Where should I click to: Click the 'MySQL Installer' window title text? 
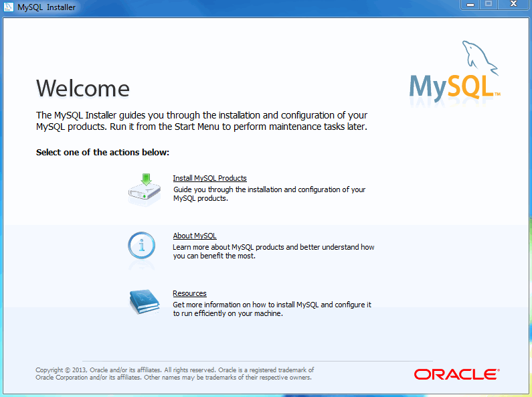tap(46, 7)
